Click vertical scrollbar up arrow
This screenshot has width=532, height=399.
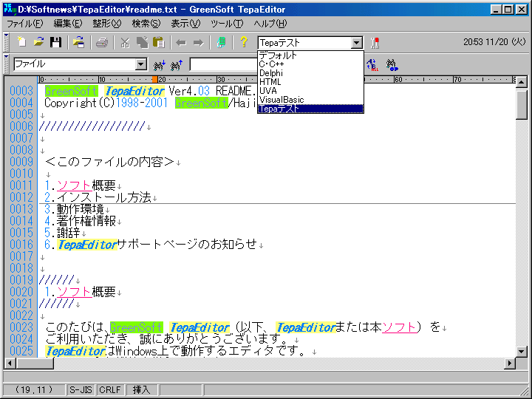[522, 82]
